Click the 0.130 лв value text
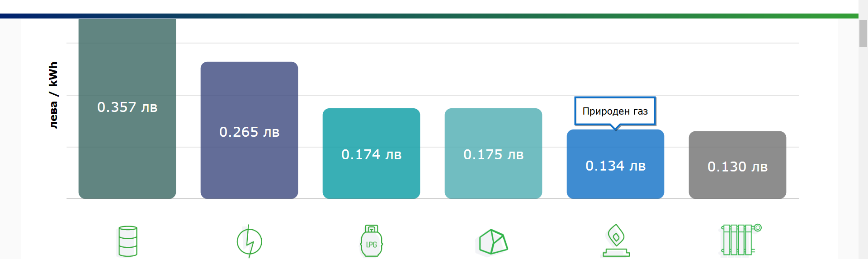This screenshot has width=868, height=259. (x=737, y=166)
